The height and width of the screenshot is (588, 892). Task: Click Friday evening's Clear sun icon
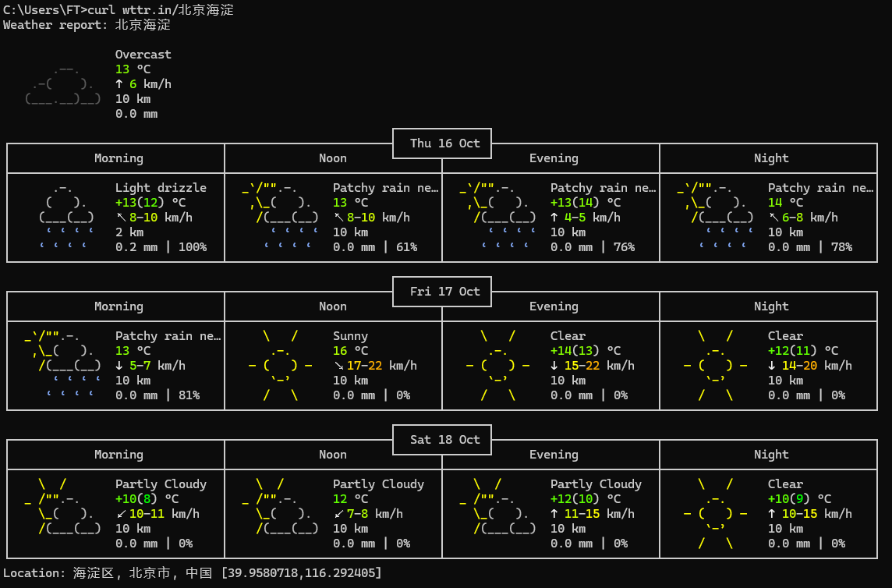498,365
